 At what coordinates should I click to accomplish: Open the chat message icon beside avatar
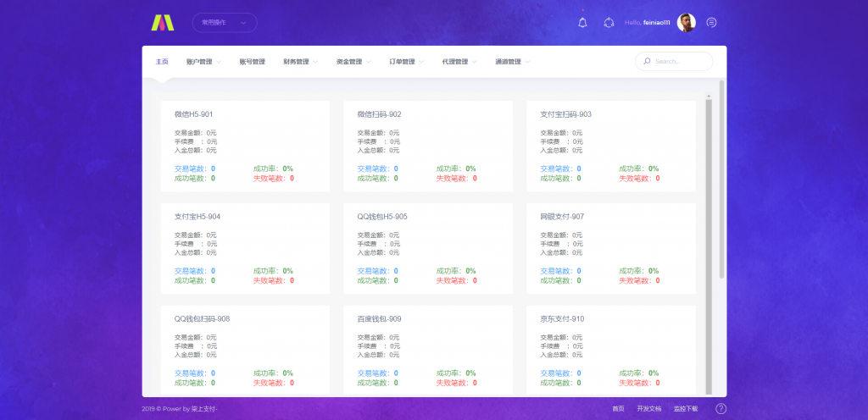pyautogui.click(x=711, y=23)
